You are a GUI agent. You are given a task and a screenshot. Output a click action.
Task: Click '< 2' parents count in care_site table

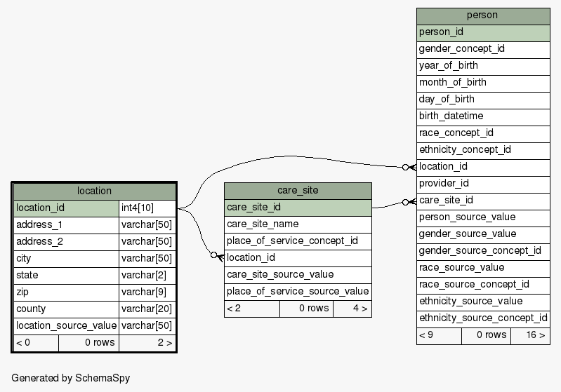click(x=235, y=309)
